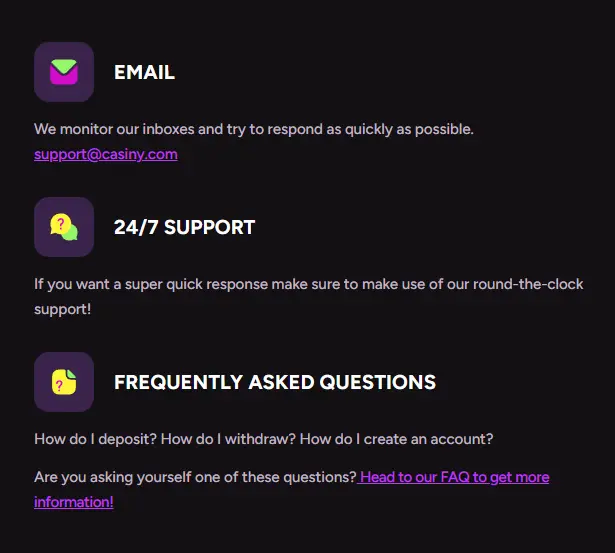Click the FAQ document icon
The height and width of the screenshot is (553, 615).
pyautogui.click(x=64, y=382)
